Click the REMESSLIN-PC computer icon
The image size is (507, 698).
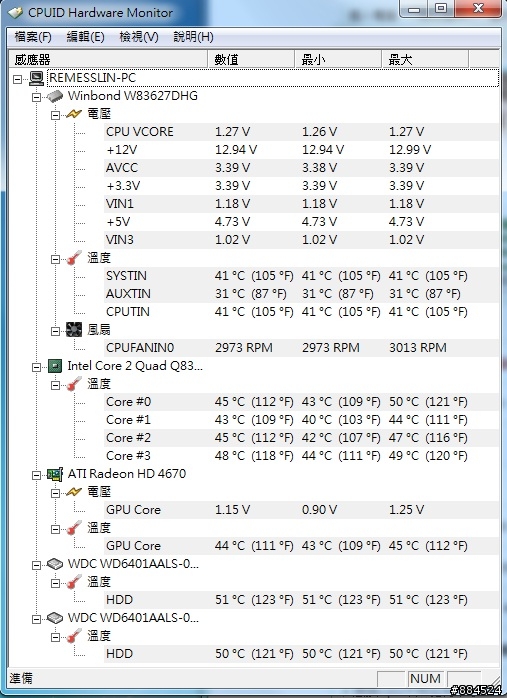tap(37, 78)
